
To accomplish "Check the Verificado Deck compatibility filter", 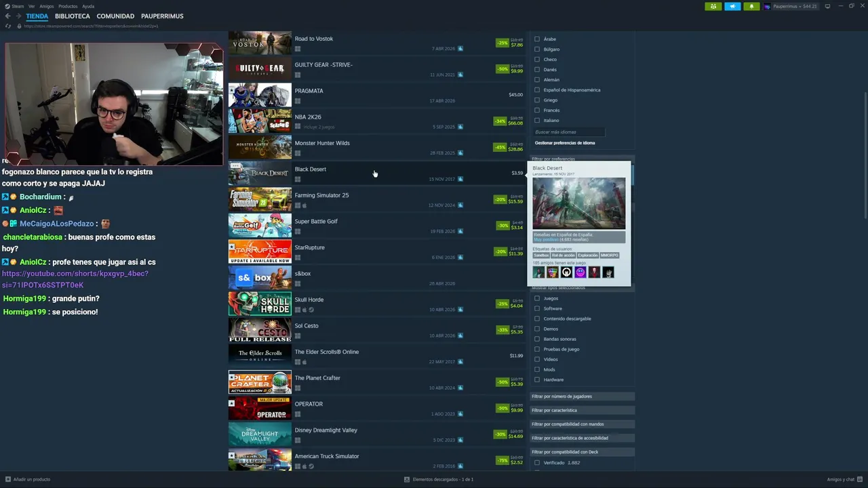I will [x=537, y=463].
